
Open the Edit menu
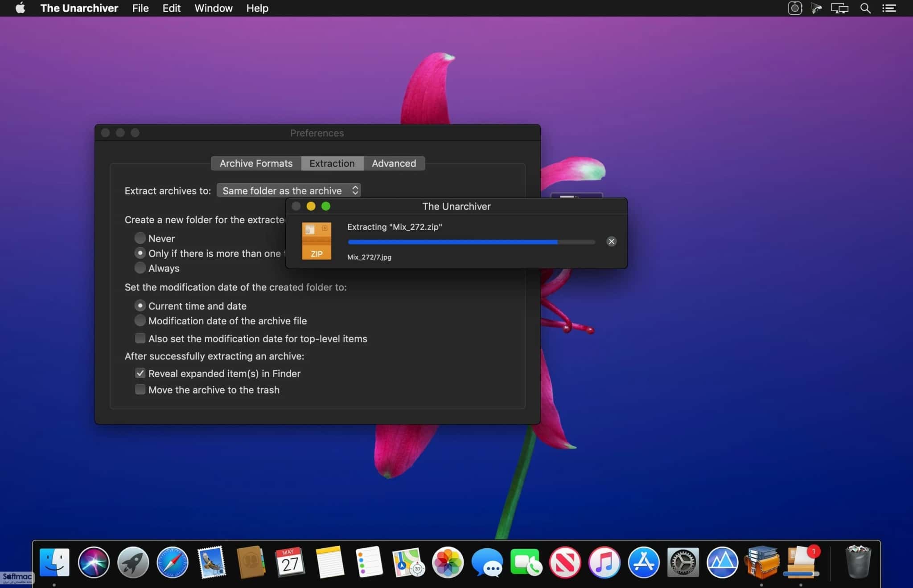[x=172, y=8]
